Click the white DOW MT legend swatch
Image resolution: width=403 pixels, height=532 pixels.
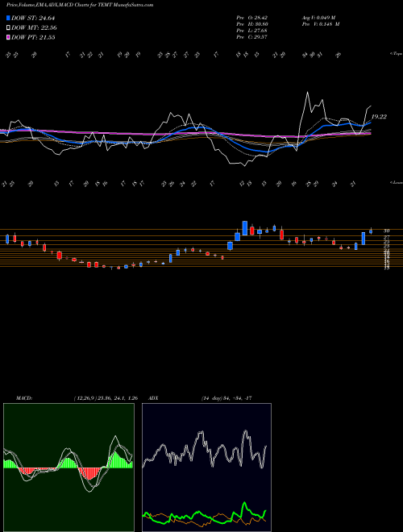click(x=9, y=28)
